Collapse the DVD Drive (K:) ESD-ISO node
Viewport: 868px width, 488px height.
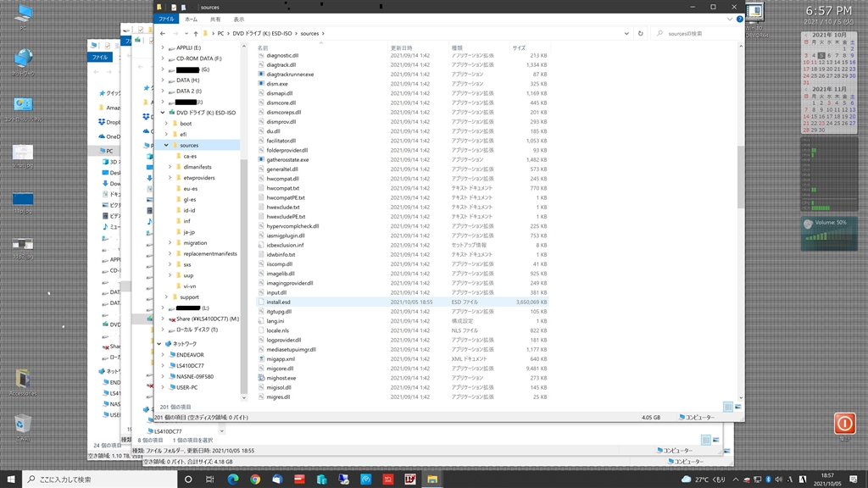163,113
